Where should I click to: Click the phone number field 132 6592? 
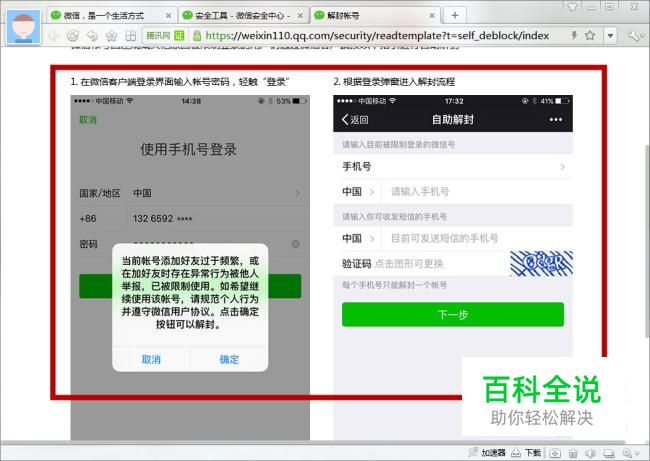point(162,218)
